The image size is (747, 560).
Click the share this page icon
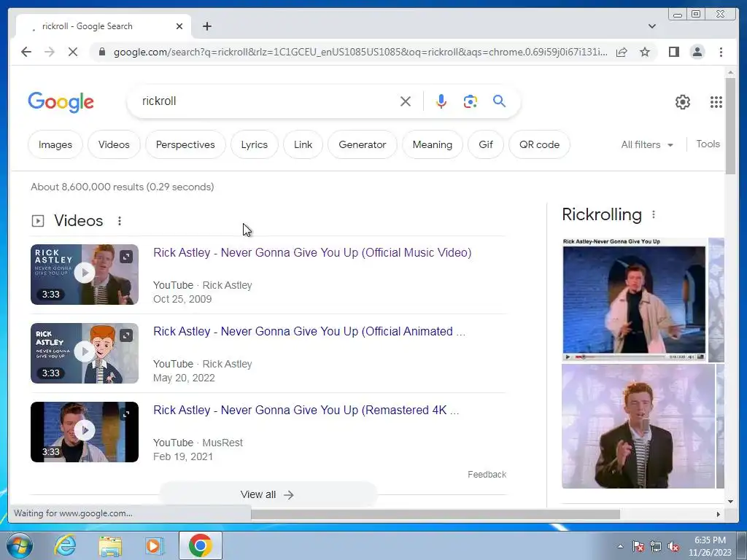pyautogui.click(x=622, y=52)
